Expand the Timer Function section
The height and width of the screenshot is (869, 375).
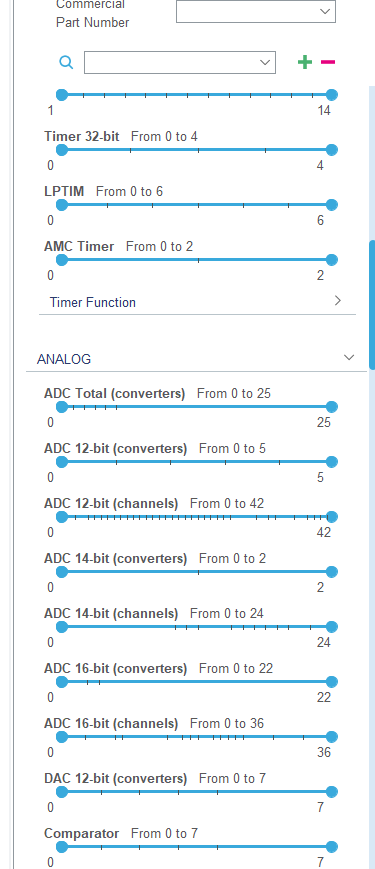pyautogui.click(x=338, y=301)
